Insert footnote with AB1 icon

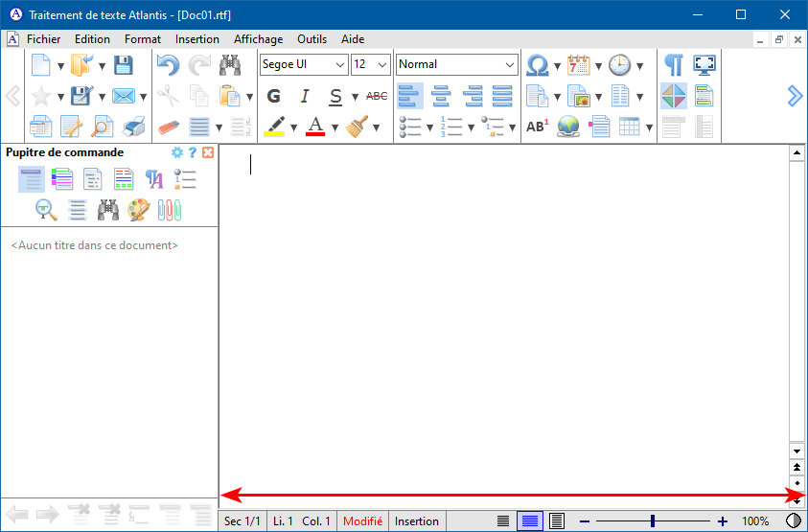pyautogui.click(x=538, y=127)
